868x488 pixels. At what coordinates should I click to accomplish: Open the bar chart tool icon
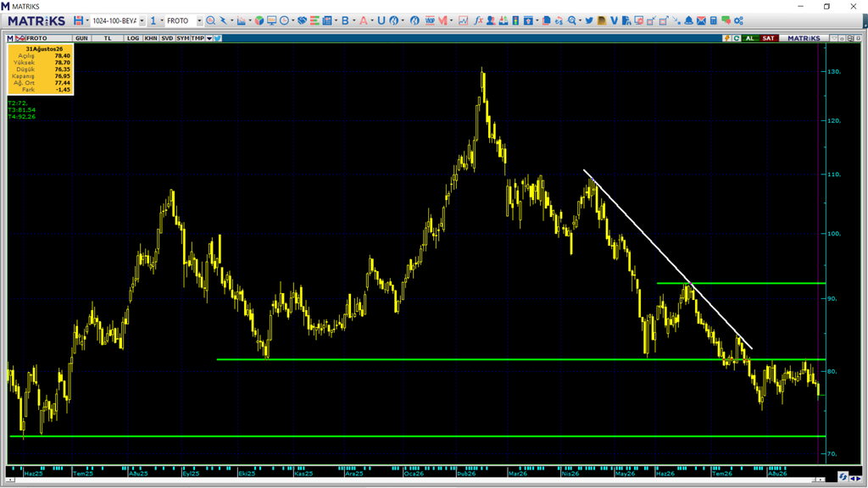pyautogui.click(x=241, y=20)
